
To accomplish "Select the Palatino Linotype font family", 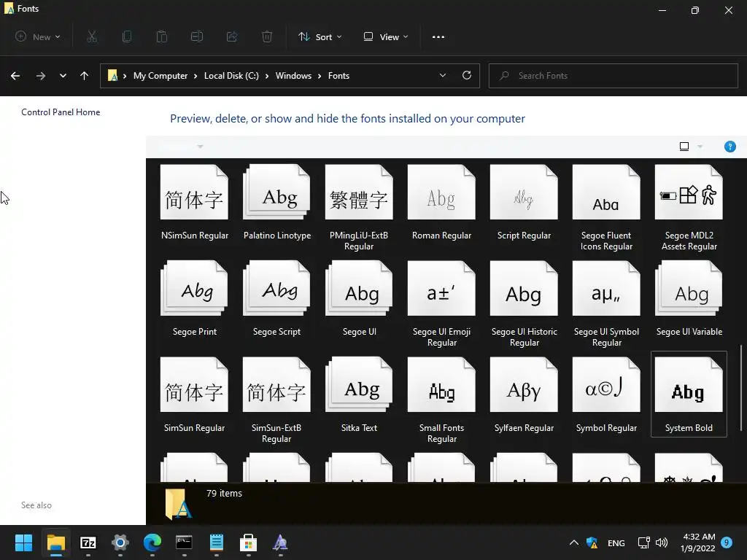I will coord(276,203).
